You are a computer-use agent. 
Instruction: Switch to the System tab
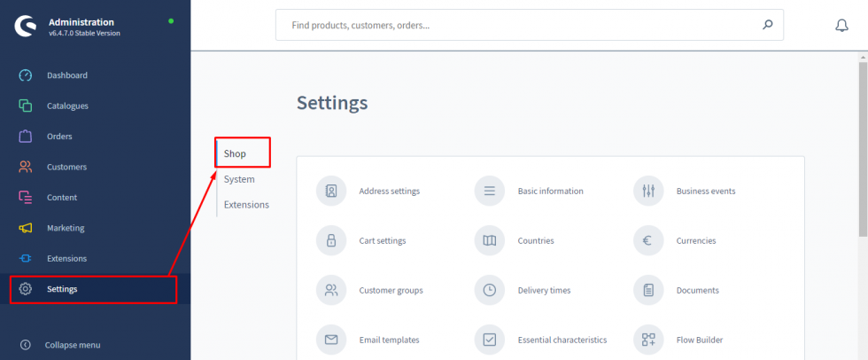[x=239, y=179]
